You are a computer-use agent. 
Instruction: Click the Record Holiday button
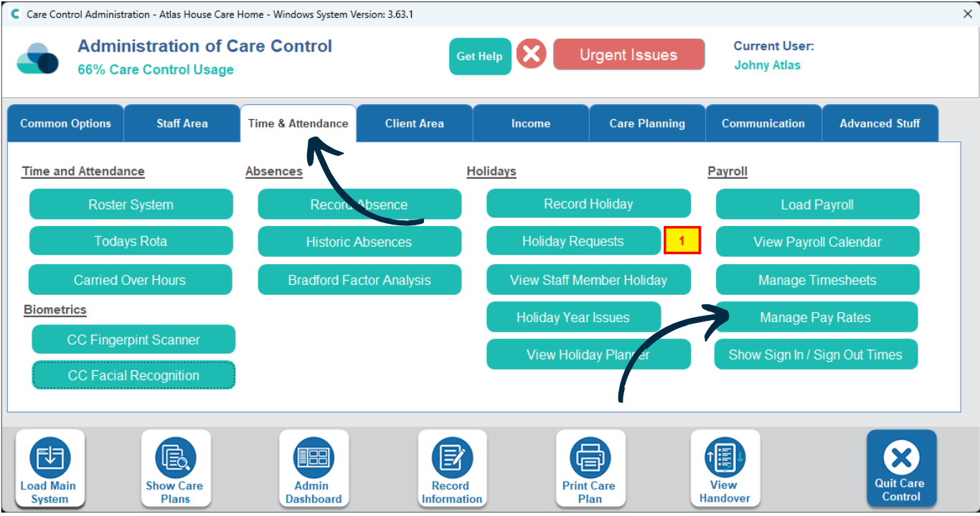click(x=588, y=204)
